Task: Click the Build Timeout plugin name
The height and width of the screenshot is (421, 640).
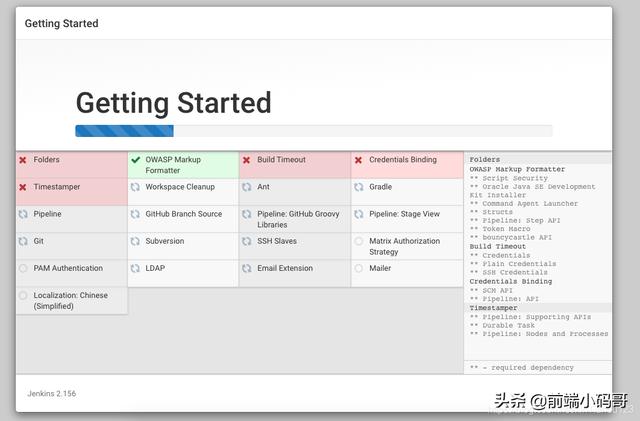Action: point(281,160)
